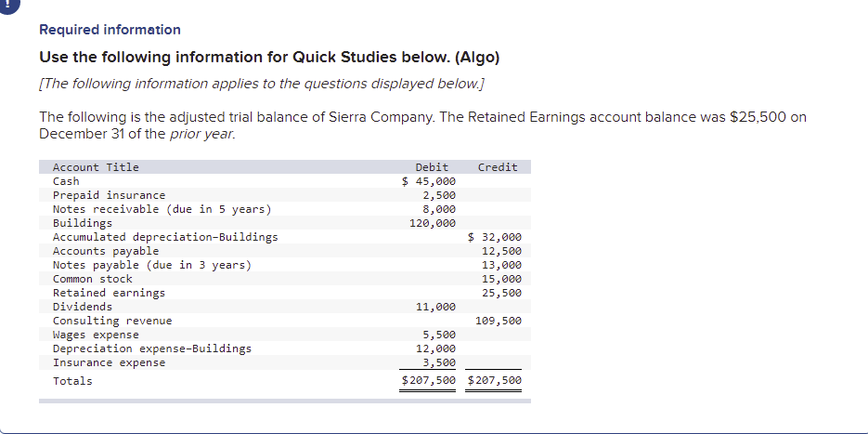
Task: Click the 2,500 Prepaid insurance debit value
Action: tap(439, 195)
